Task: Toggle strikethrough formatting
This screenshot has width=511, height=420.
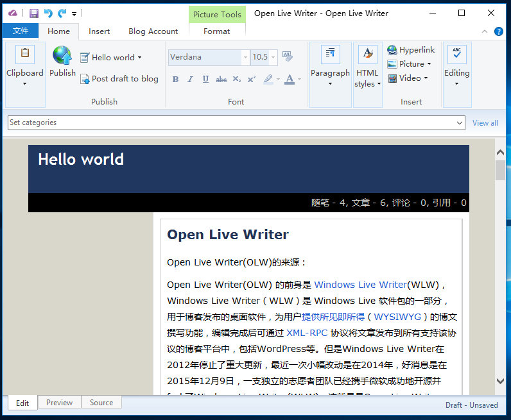Action: (221, 79)
